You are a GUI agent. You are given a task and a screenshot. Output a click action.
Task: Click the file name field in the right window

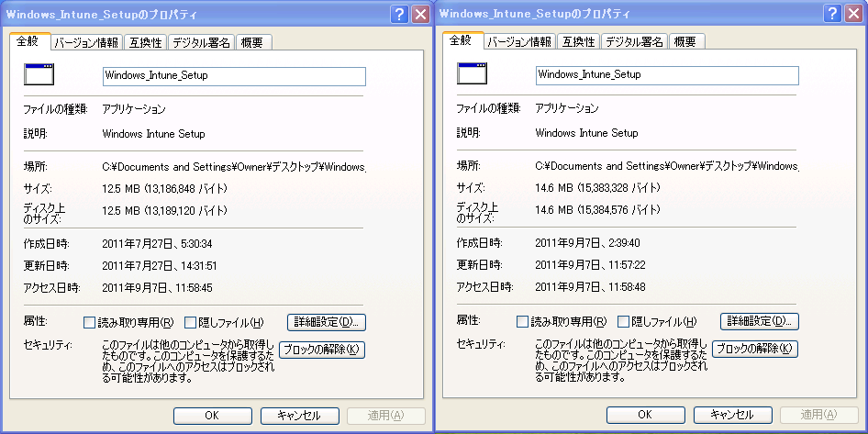point(667,75)
